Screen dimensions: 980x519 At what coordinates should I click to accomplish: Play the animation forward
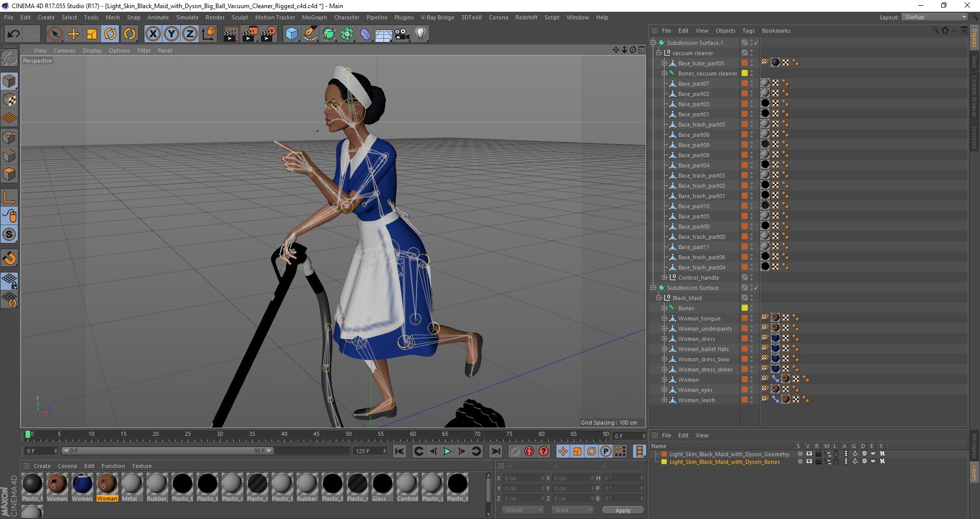[x=447, y=451]
